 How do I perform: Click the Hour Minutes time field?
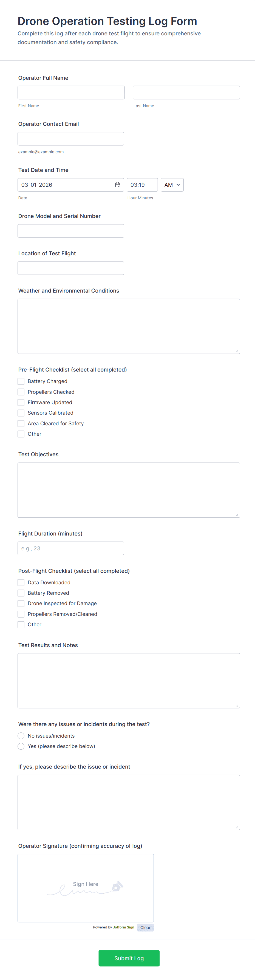tap(142, 185)
